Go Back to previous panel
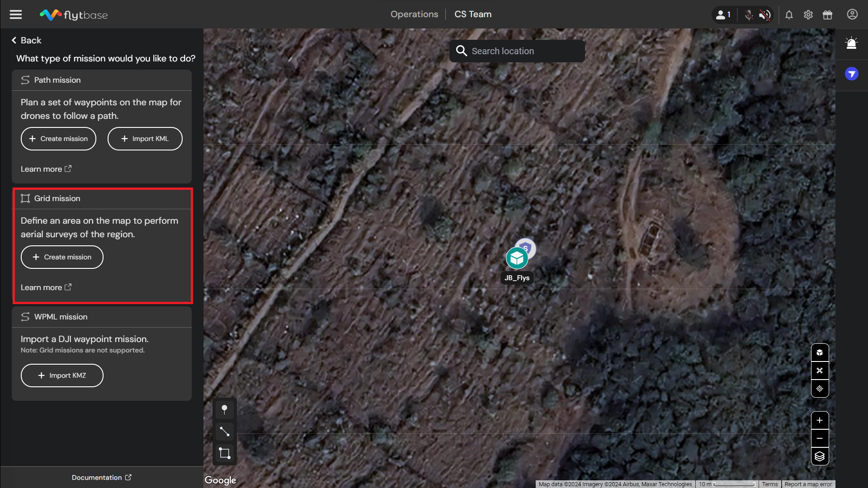The image size is (868, 488). (27, 40)
